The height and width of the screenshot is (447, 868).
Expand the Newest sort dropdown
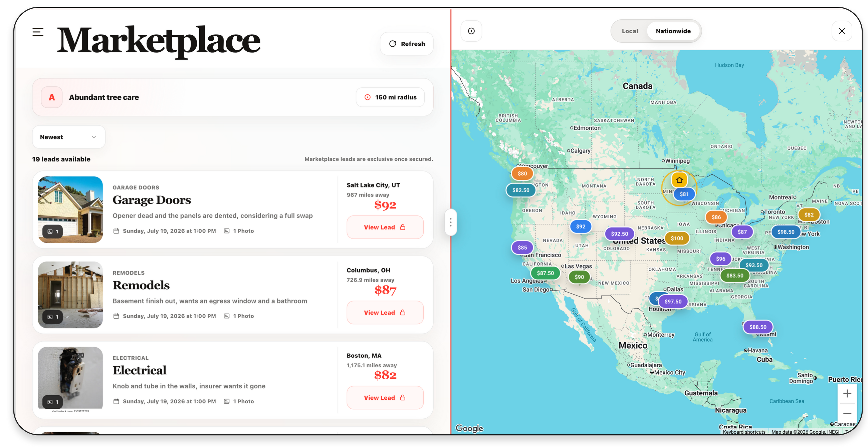click(x=69, y=137)
